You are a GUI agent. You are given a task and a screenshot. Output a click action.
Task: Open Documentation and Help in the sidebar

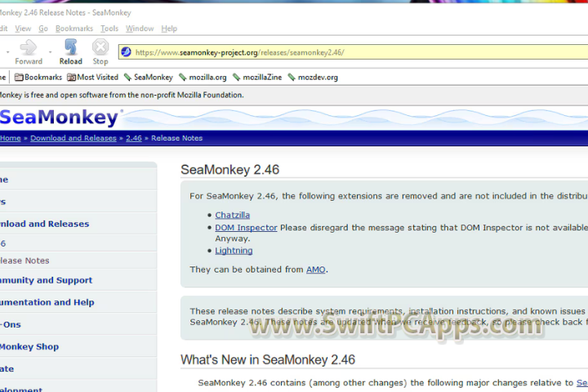point(47,302)
